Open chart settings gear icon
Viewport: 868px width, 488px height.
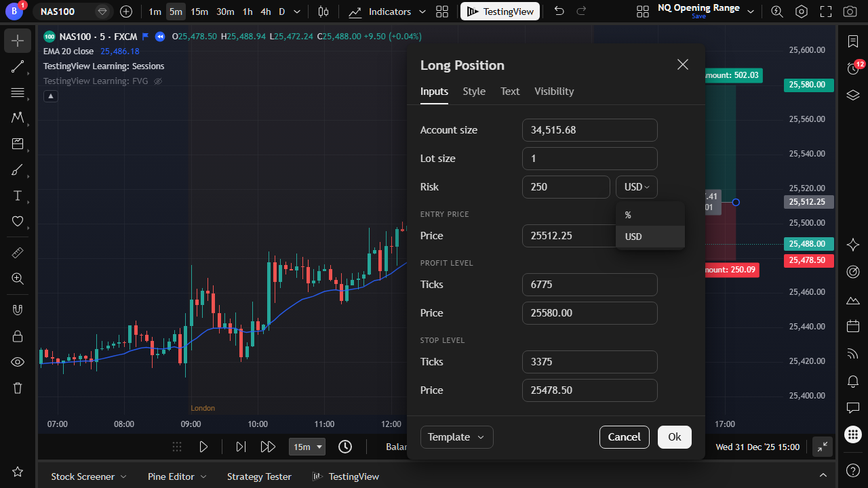pos(802,12)
